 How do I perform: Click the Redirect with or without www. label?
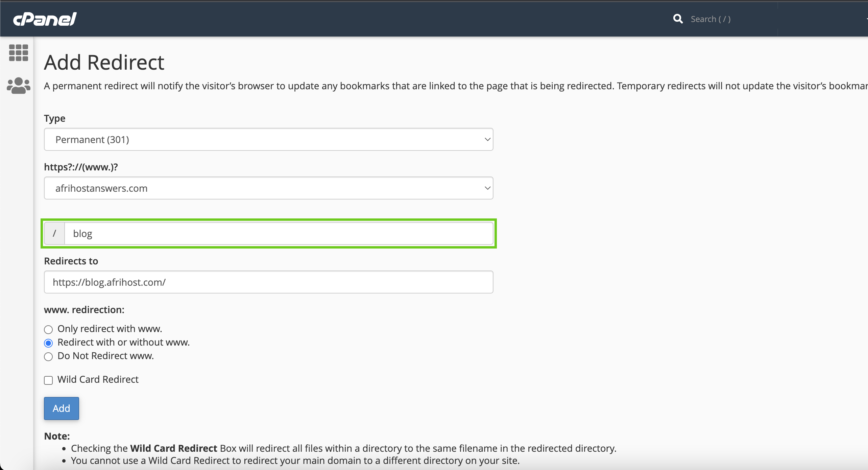(x=123, y=342)
